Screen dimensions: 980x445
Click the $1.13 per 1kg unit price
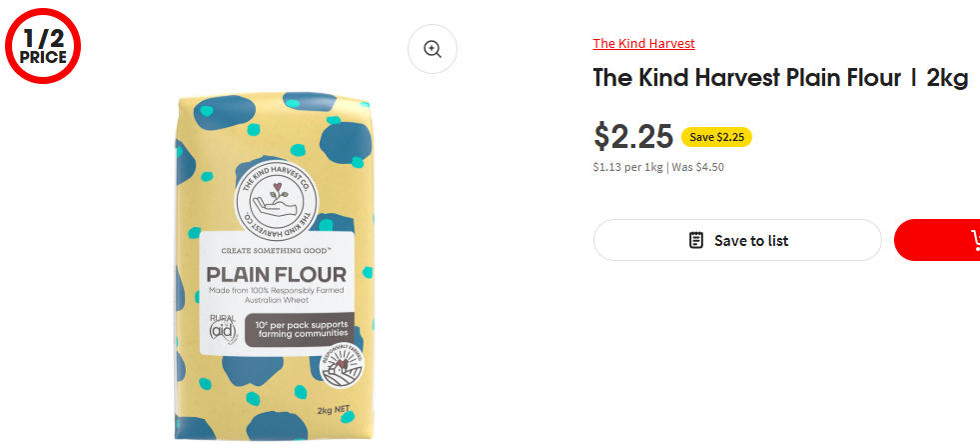(x=627, y=167)
